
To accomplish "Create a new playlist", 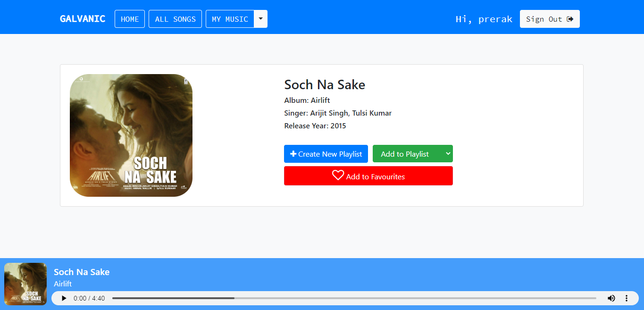I will pos(326,154).
